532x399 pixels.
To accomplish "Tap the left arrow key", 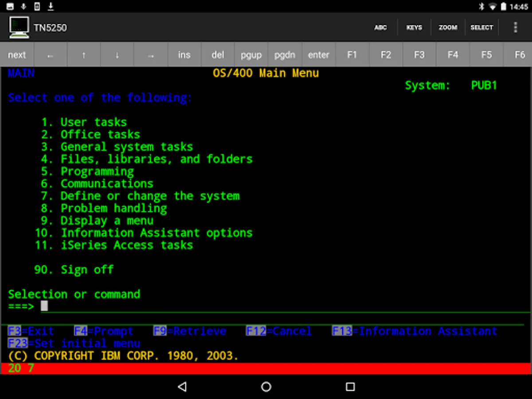I will pos(50,55).
